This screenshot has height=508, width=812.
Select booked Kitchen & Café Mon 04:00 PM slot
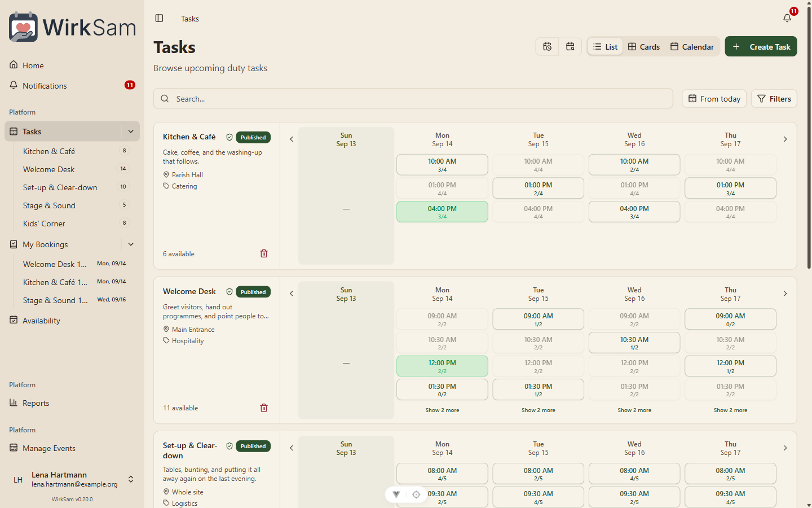point(442,212)
